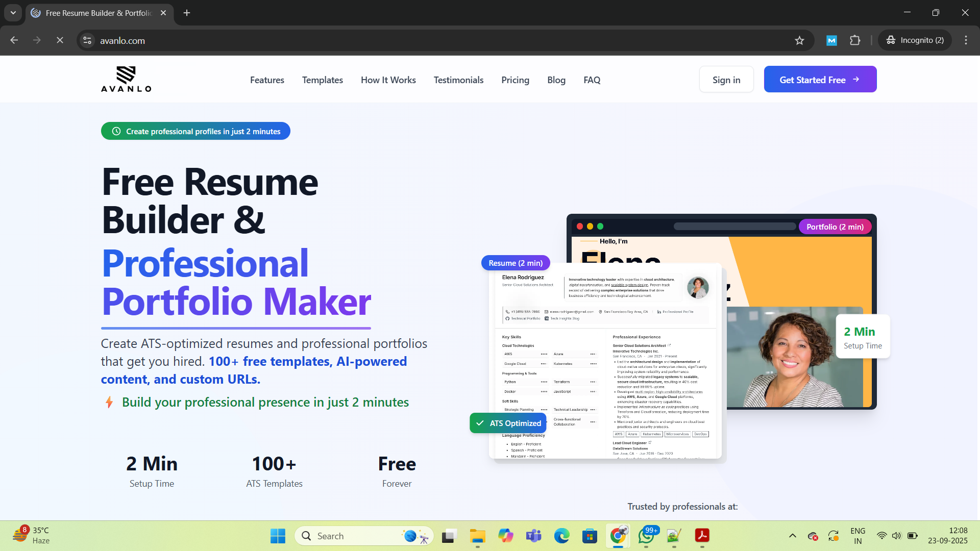Open the Extensions puzzle icon
Screen dimensions: 980x551
pyautogui.click(x=855, y=40)
